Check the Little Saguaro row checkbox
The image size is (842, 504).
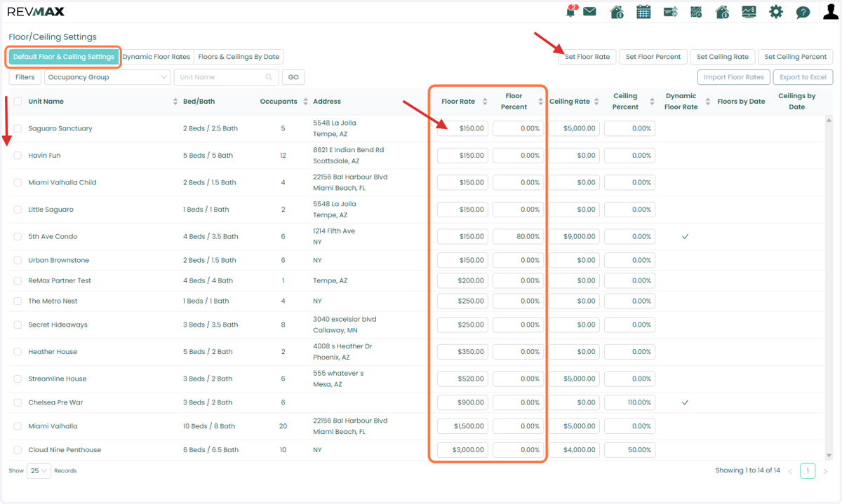click(x=18, y=210)
